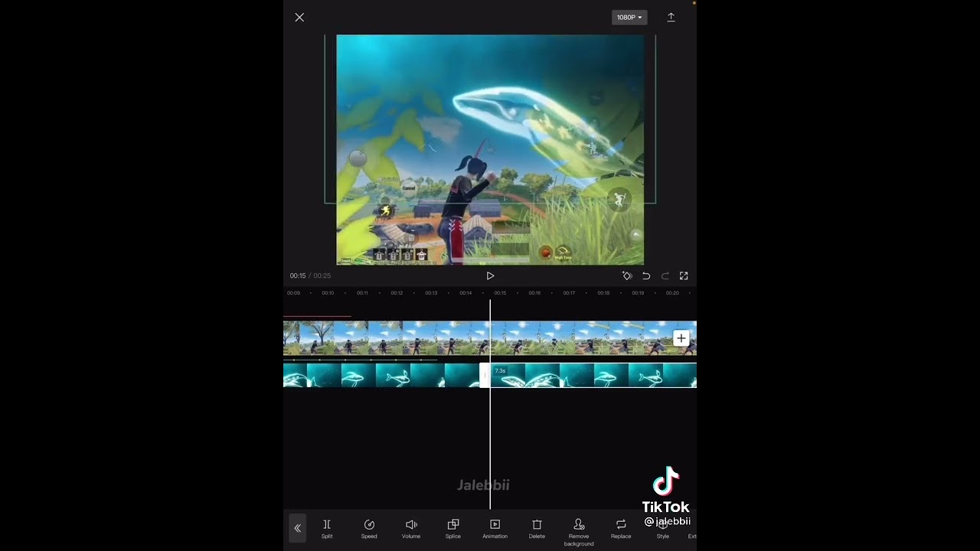The width and height of the screenshot is (980, 551).
Task: Click the 00:15 current time readout
Action: point(298,275)
